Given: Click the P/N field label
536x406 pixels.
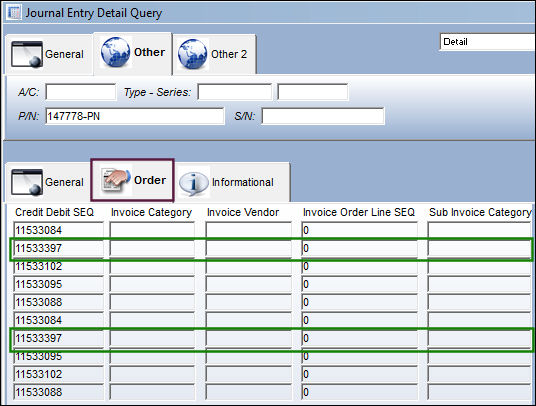Looking at the screenshot, I should tap(28, 116).
